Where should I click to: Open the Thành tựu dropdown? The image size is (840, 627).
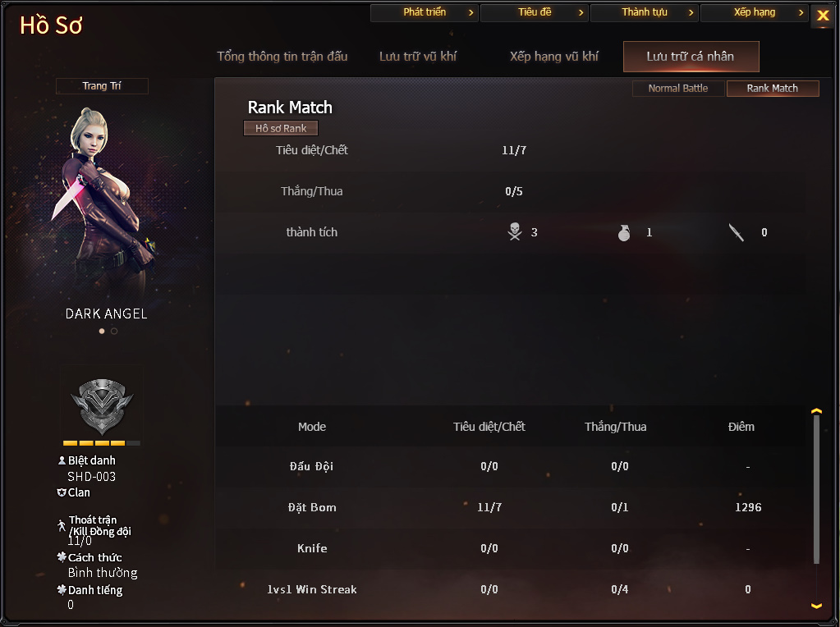click(x=645, y=12)
